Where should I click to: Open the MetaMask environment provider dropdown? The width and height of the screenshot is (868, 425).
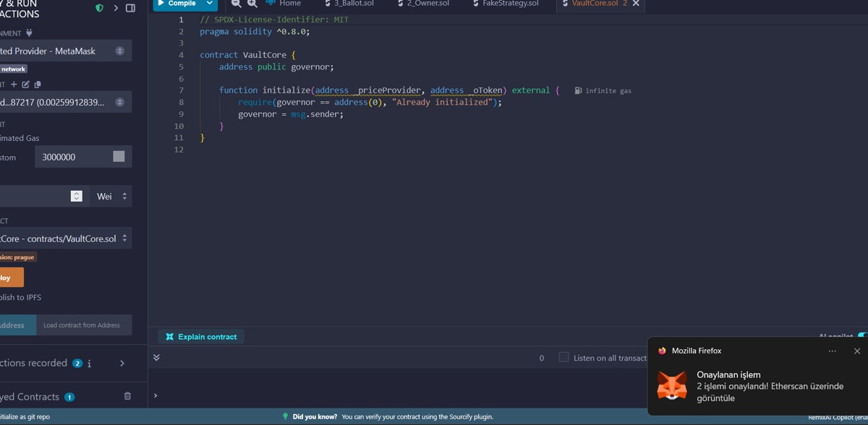pos(65,51)
